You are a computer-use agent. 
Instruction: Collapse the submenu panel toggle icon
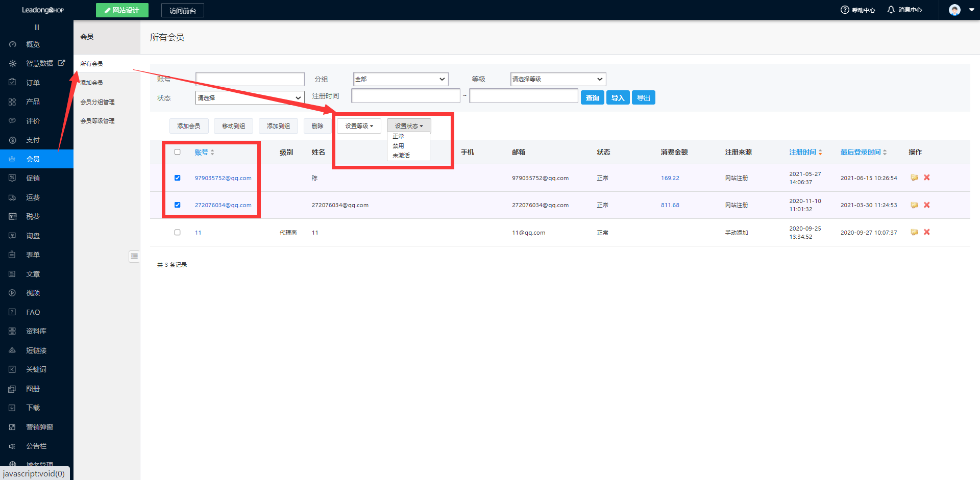point(134,256)
